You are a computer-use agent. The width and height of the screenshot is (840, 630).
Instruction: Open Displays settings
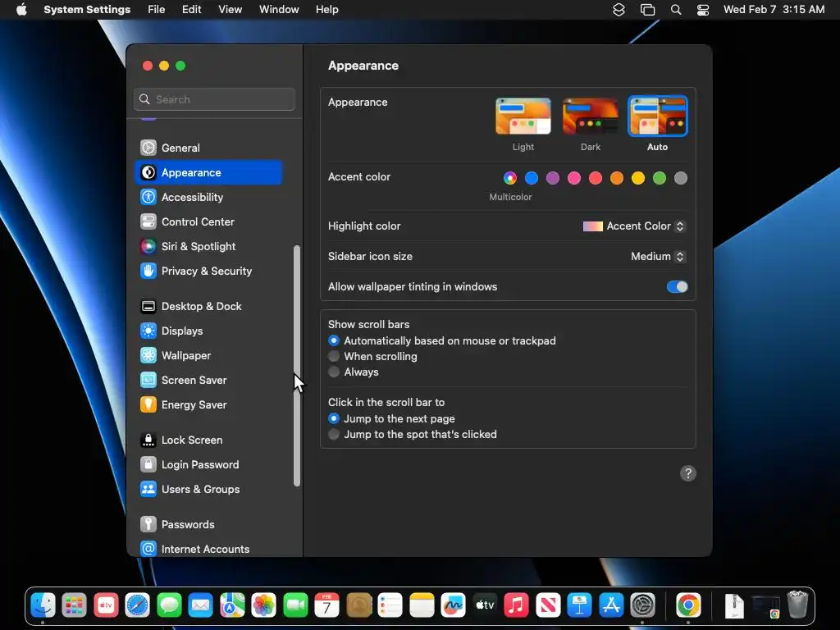pyautogui.click(x=208, y=331)
